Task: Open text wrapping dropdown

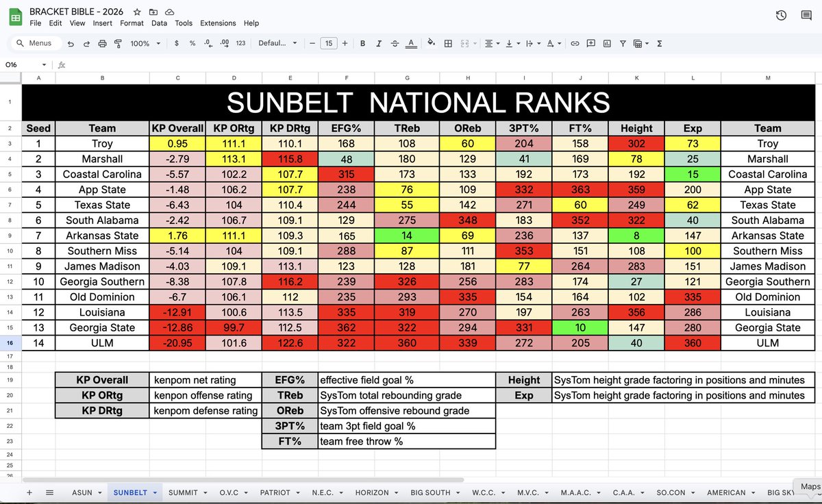Action: [532, 43]
